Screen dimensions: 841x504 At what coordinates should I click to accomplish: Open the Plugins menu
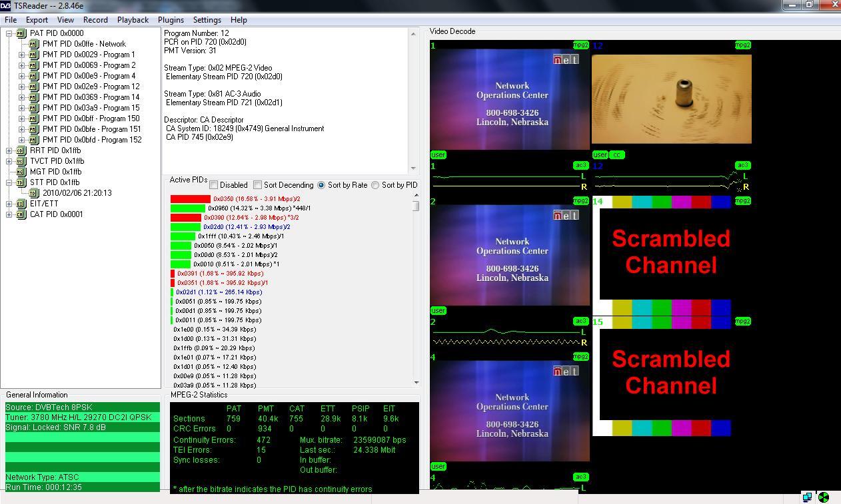tap(171, 20)
